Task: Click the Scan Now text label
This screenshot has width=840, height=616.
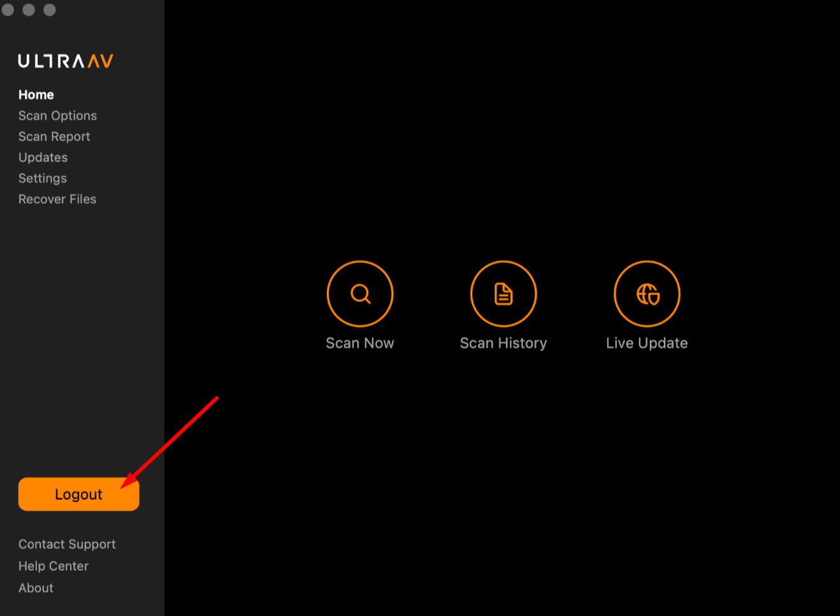Action: (360, 343)
